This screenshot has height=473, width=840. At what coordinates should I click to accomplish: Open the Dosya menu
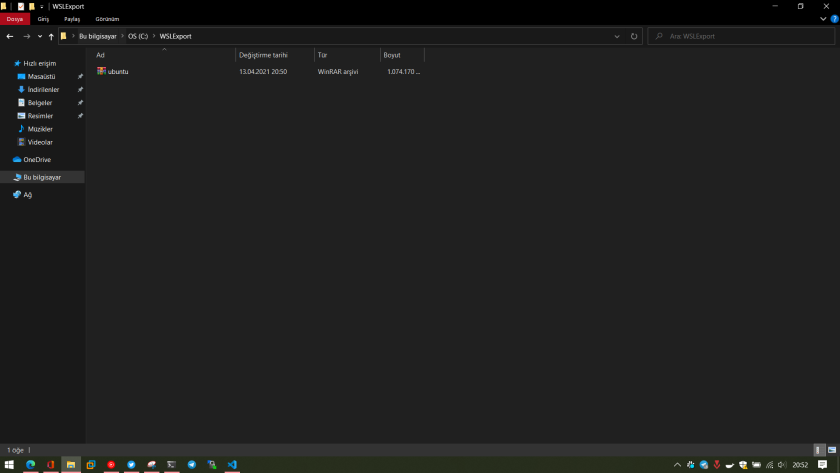pos(15,19)
